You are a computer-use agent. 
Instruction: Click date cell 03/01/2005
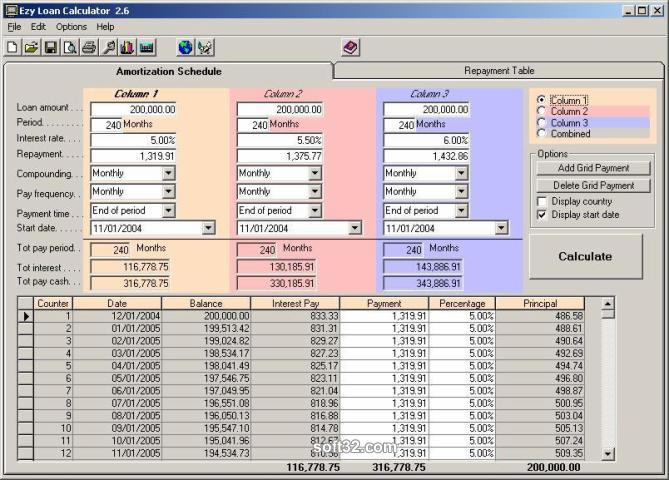point(117,353)
